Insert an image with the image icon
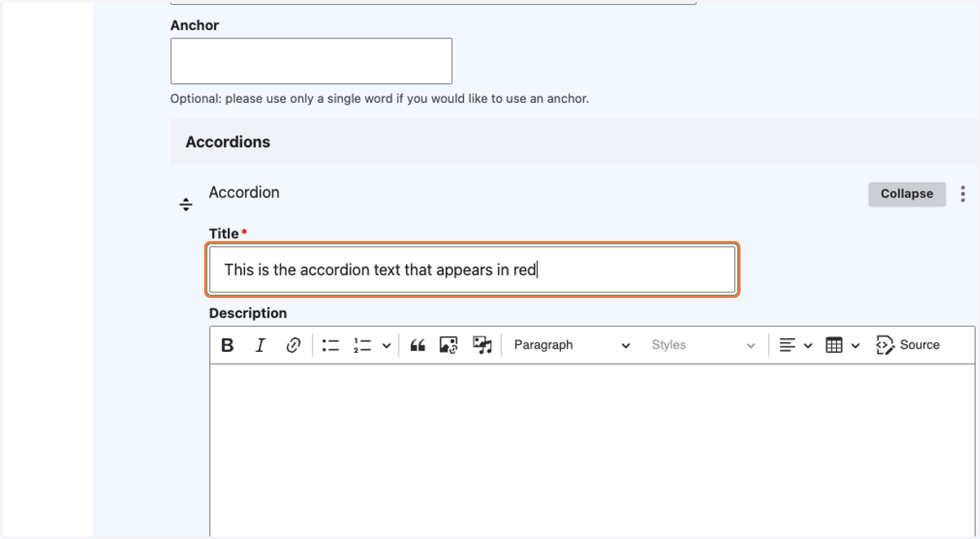The height and width of the screenshot is (539, 980). pyautogui.click(x=448, y=345)
